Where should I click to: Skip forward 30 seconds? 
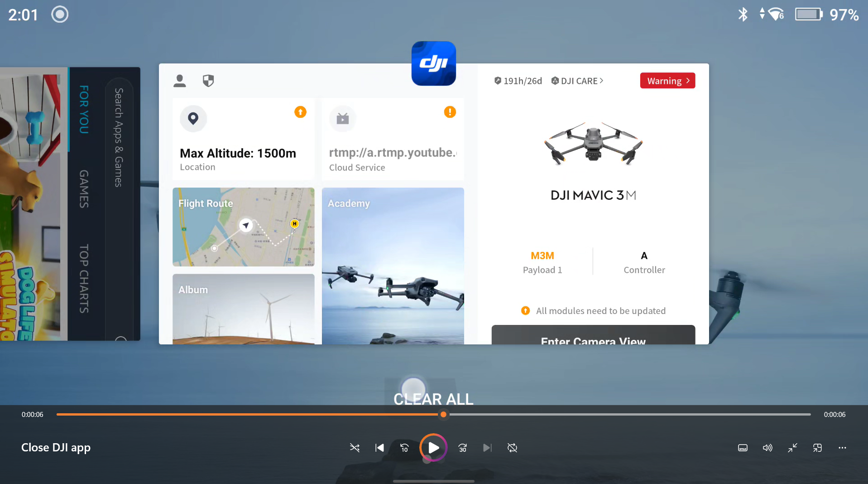[462, 448]
